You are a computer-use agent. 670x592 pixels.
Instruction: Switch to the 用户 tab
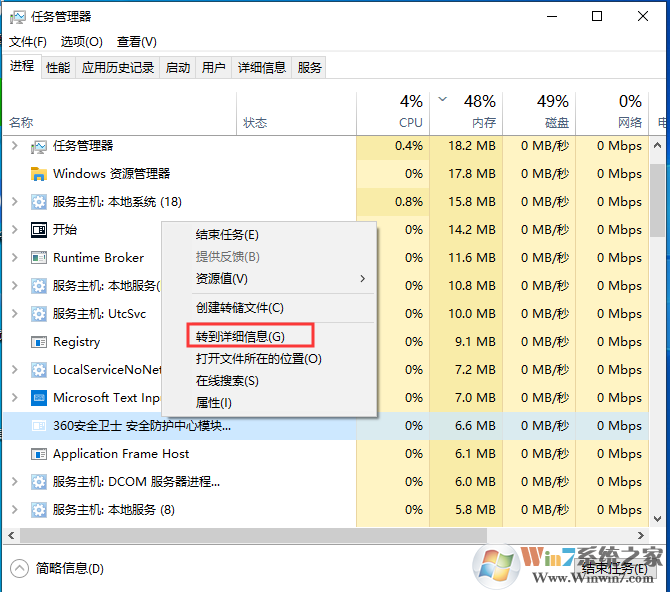(x=214, y=68)
